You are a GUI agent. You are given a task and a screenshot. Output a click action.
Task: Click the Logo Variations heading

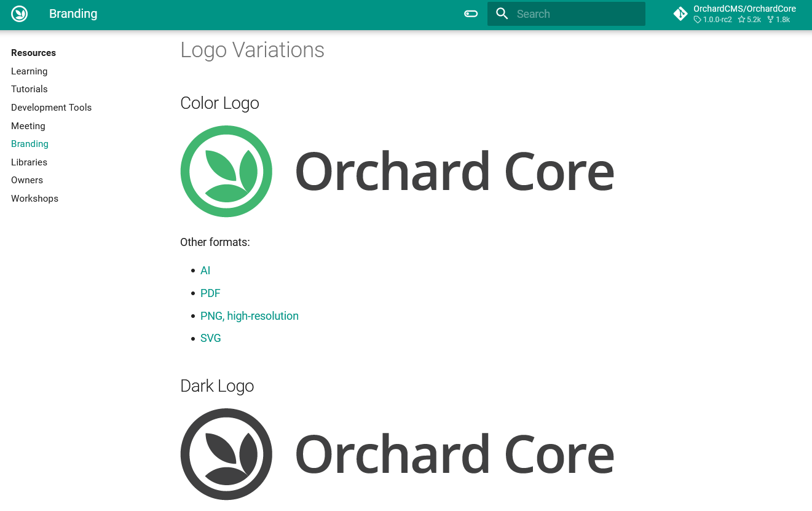pyautogui.click(x=252, y=50)
